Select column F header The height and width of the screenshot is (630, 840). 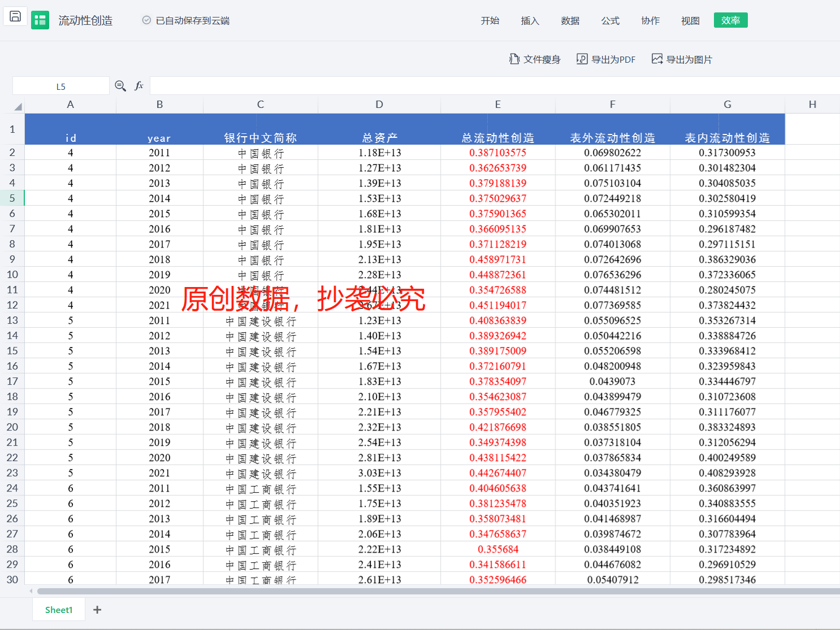pyautogui.click(x=613, y=105)
